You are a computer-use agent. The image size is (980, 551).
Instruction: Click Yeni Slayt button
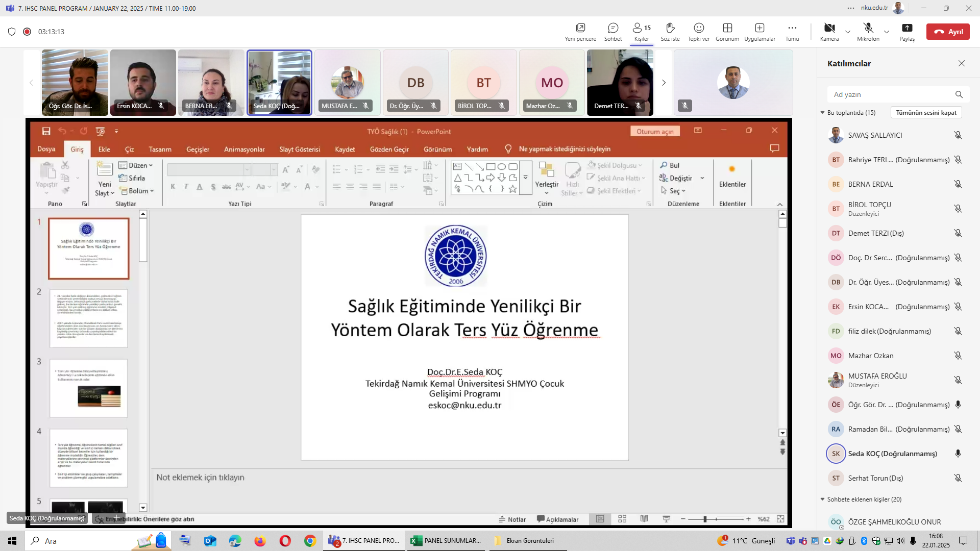[x=104, y=179]
